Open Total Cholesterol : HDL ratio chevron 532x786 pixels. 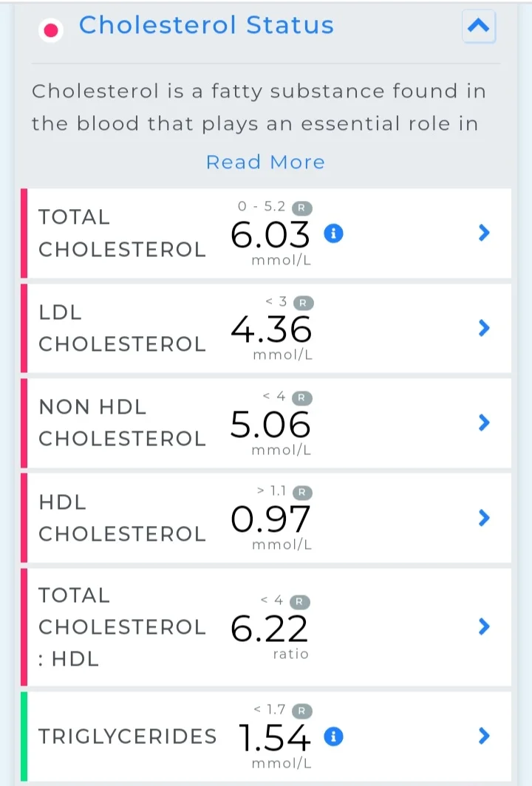coord(484,626)
